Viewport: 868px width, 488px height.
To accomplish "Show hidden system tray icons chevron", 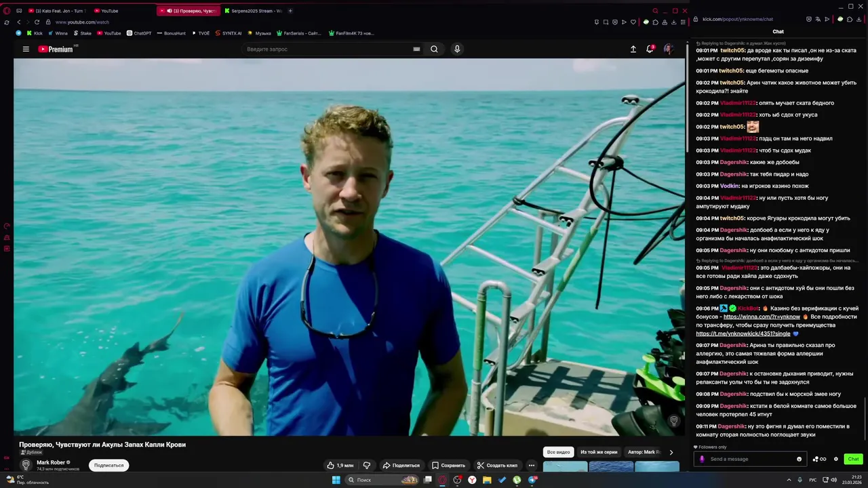I will pos(789,480).
